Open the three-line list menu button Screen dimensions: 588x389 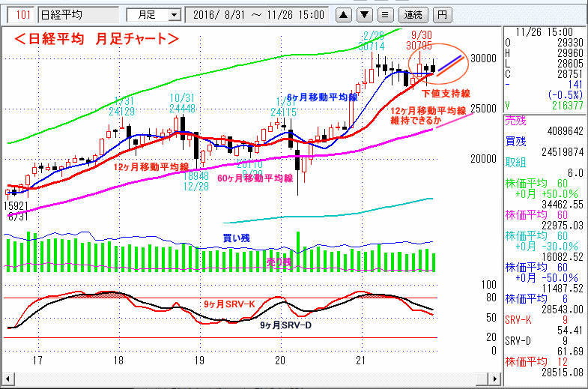[x=384, y=14]
